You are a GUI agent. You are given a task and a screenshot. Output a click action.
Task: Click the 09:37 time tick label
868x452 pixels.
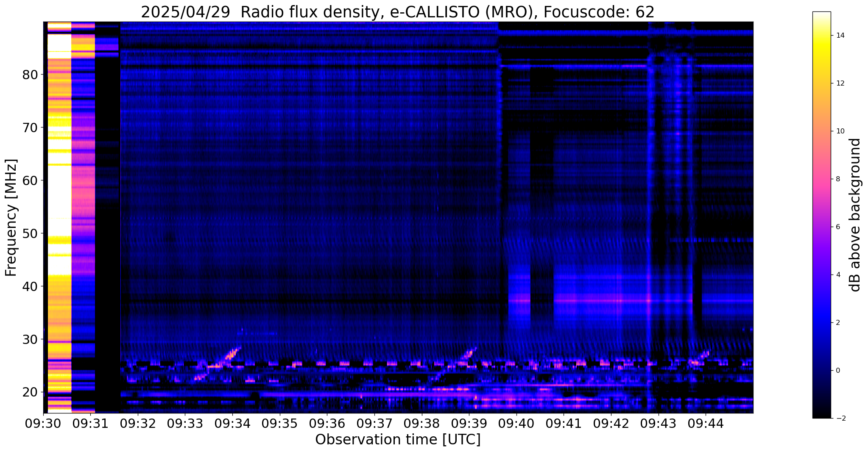[374, 424]
